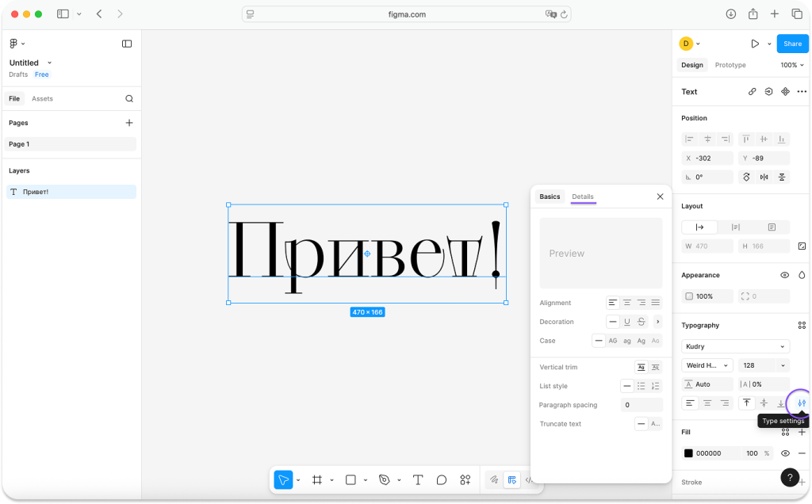Viewport: 812px width, 504px height.
Task: Select the Text tool in bottom toolbar
Action: (418, 479)
